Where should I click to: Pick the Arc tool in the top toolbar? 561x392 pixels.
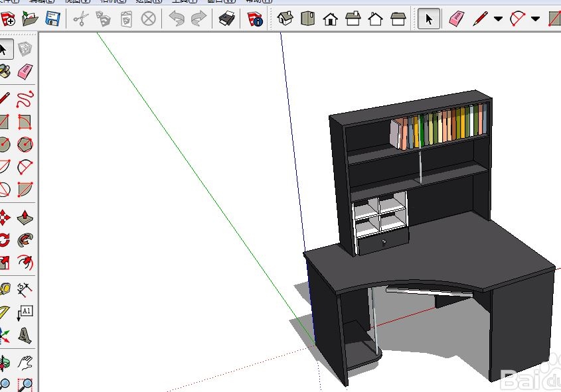pyautogui.click(x=517, y=19)
